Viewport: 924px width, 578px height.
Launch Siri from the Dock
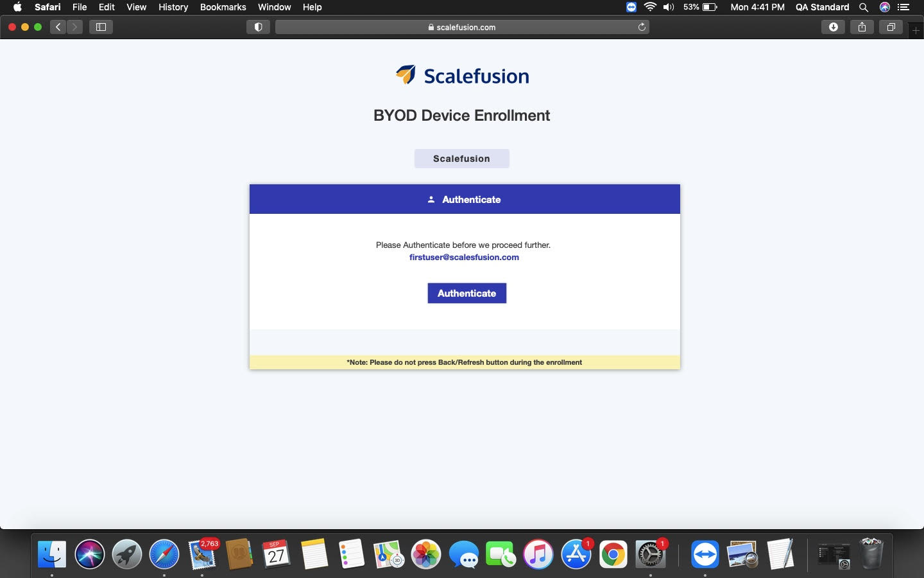[89, 554]
